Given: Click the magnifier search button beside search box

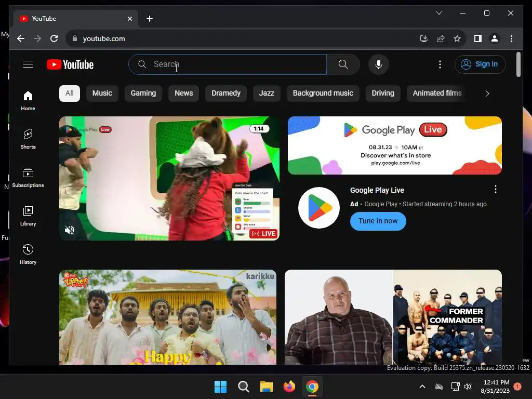Looking at the screenshot, I should (343, 64).
